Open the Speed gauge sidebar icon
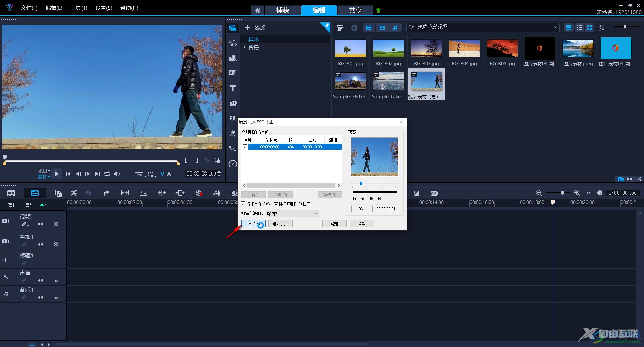This screenshot has width=644, height=347. (x=233, y=164)
